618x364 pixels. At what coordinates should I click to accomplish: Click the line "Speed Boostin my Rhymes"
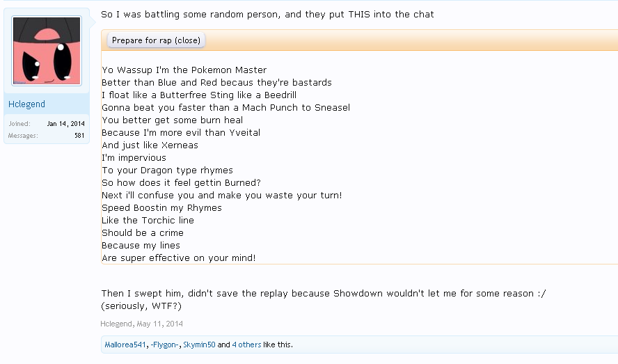click(161, 208)
